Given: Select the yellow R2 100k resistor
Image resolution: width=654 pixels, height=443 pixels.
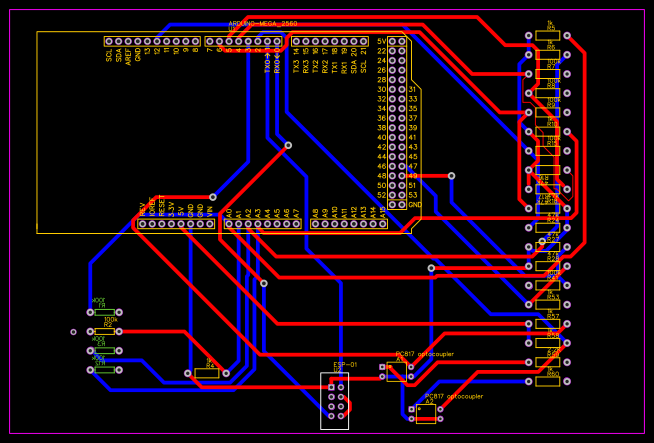Looking at the screenshot, I should pos(105,332).
